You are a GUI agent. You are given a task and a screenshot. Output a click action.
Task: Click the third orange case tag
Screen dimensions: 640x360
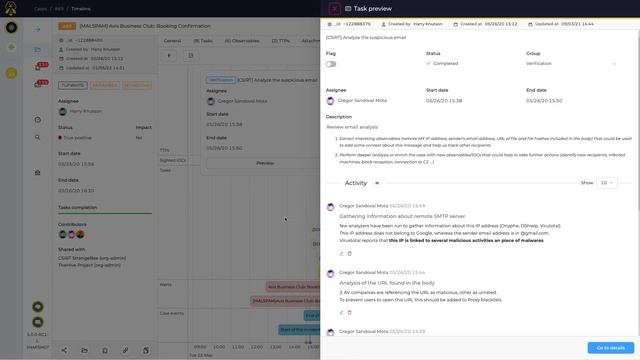(137, 85)
